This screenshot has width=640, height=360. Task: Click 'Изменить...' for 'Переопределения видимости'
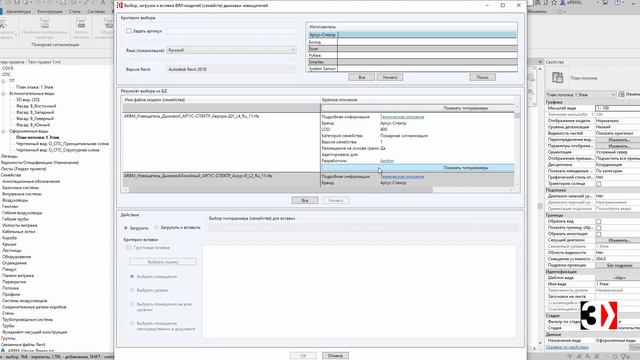[x=617, y=140]
